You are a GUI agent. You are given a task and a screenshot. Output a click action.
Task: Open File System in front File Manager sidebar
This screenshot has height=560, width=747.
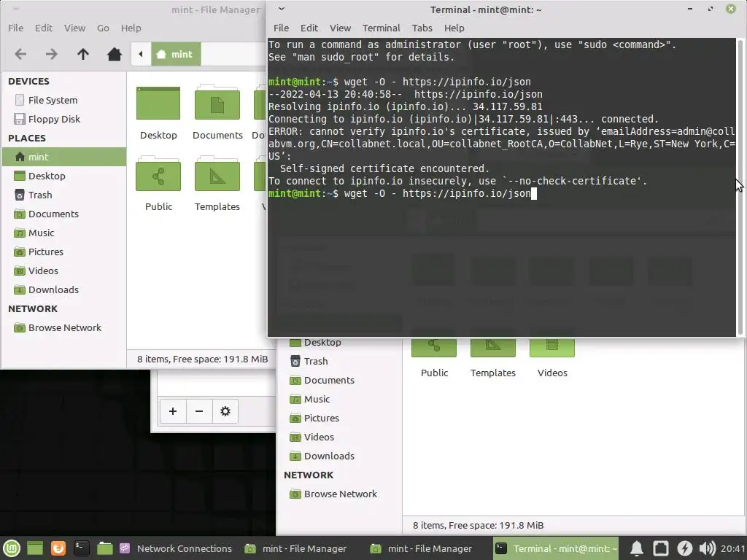click(53, 100)
